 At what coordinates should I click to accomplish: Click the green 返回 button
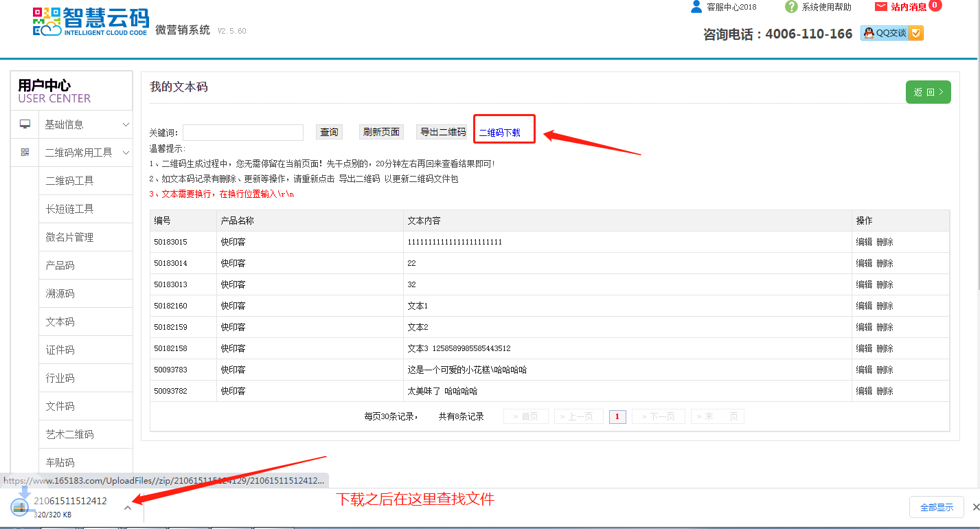point(928,92)
